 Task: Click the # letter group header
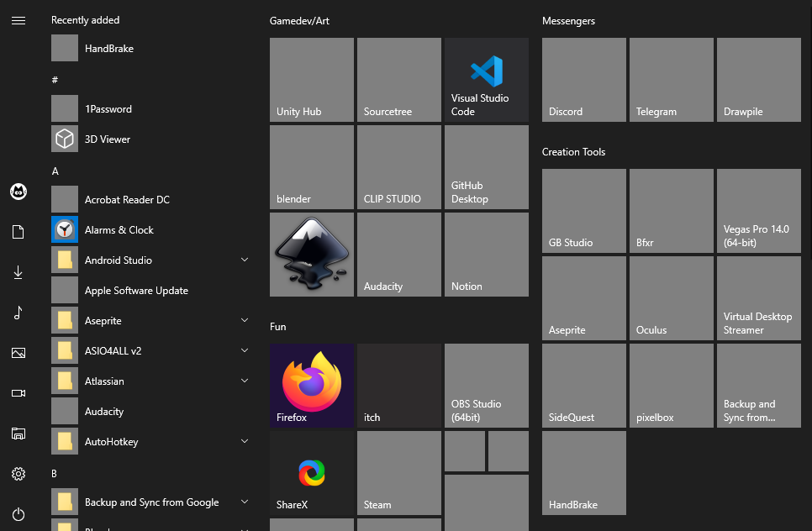pyautogui.click(x=55, y=80)
